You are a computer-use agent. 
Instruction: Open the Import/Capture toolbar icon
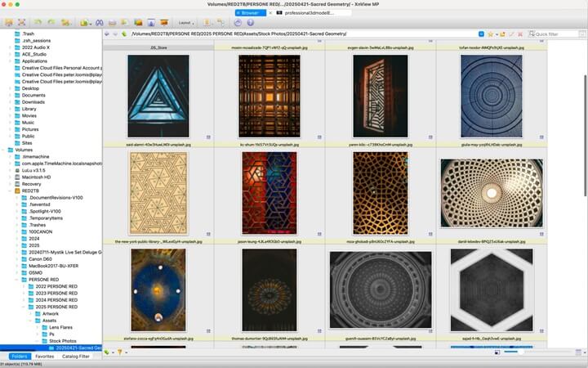pyautogui.click(x=86, y=23)
